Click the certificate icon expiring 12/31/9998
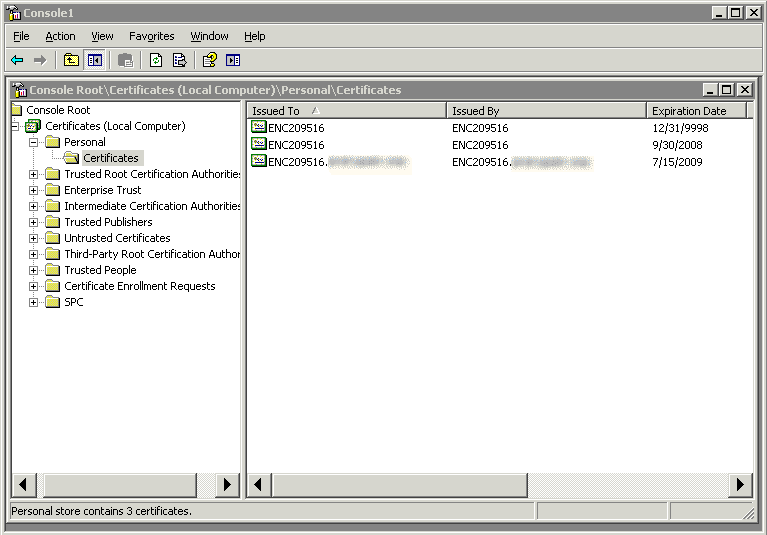This screenshot has width=767, height=535. pyautogui.click(x=259, y=127)
